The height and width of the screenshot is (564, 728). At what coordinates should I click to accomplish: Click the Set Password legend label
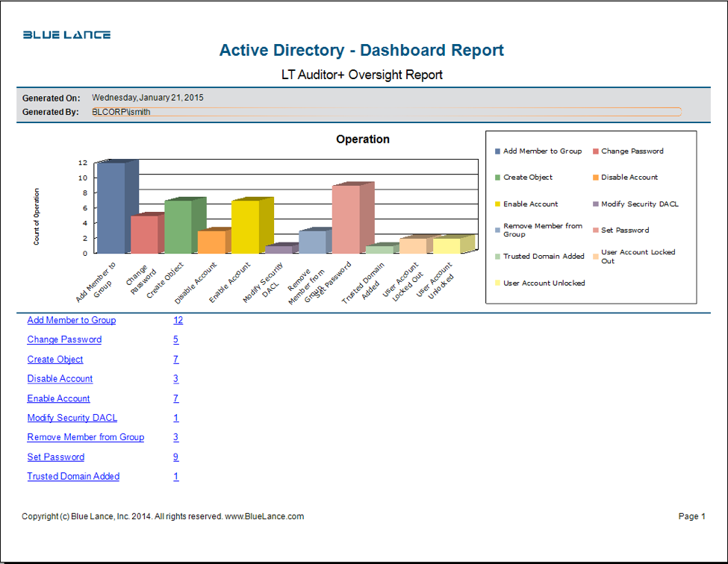[x=625, y=230]
